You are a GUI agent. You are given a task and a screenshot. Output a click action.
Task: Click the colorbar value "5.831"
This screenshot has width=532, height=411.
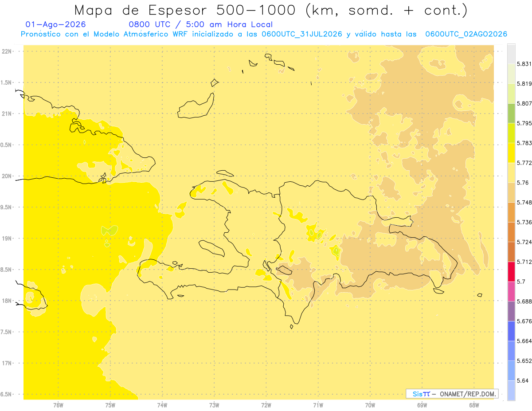[x=524, y=64]
